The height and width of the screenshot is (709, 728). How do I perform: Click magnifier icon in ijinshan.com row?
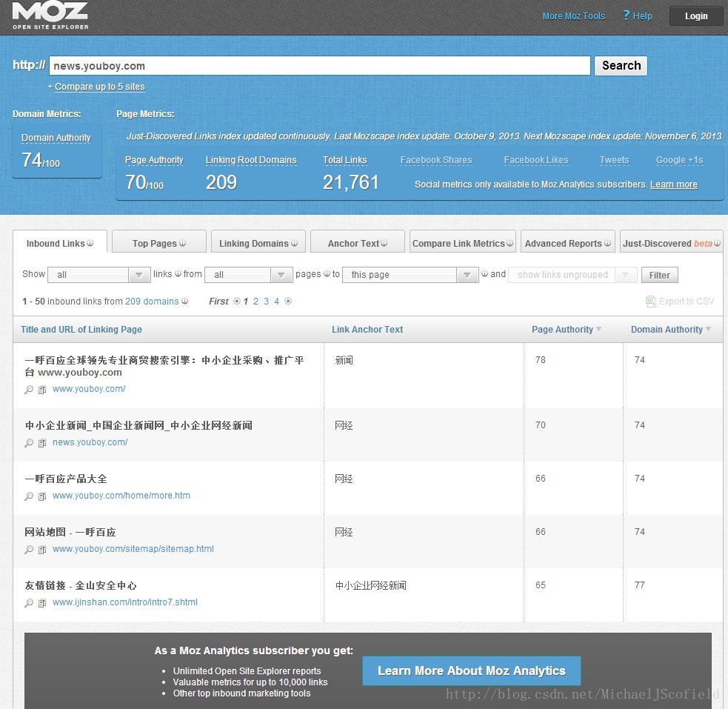29,603
